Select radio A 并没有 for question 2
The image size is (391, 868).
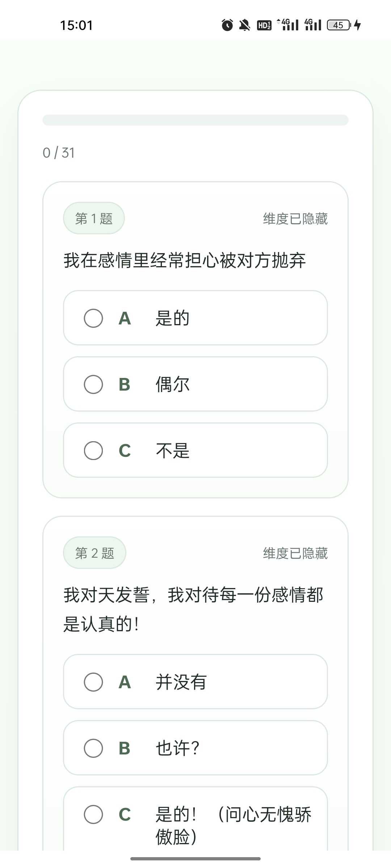[x=93, y=682]
